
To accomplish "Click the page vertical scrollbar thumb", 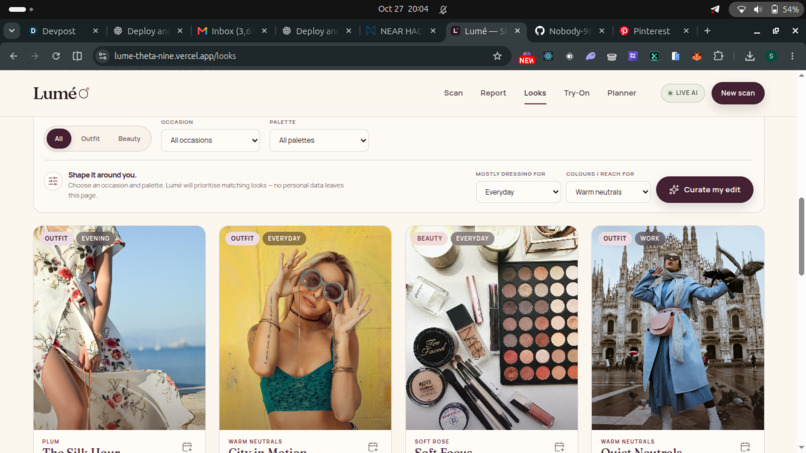I will click(801, 237).
